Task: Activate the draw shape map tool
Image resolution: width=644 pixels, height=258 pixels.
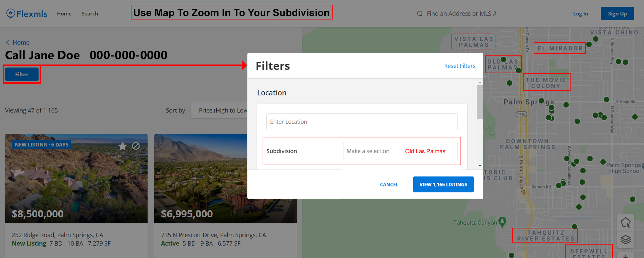Action: coord(625,223)
